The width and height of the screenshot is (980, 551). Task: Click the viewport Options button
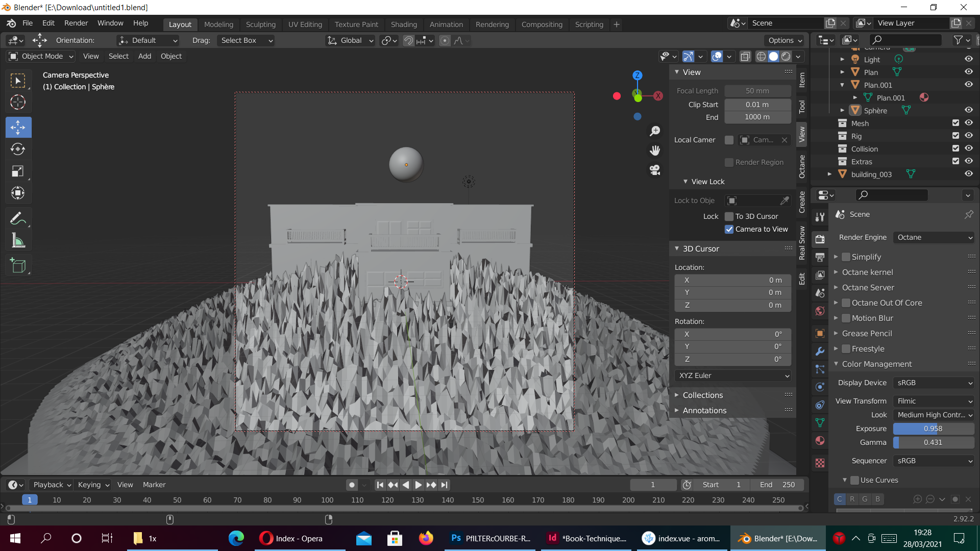point(785,40)
